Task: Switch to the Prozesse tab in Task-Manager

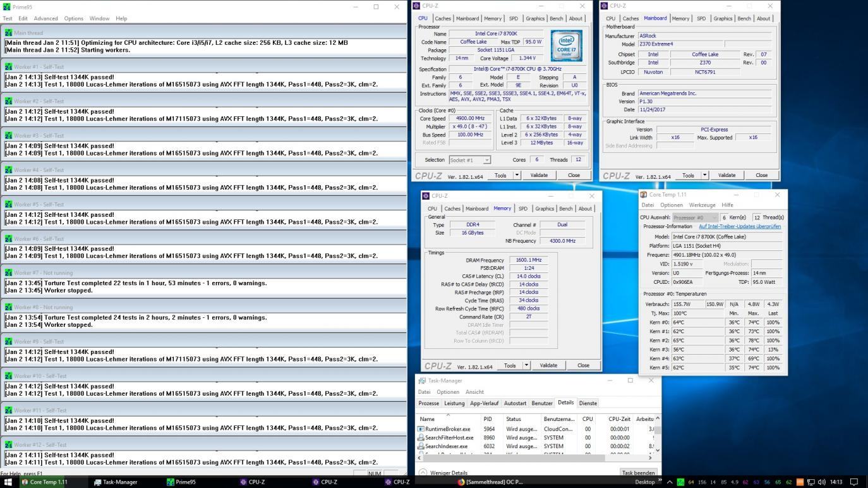Action: 429,403
